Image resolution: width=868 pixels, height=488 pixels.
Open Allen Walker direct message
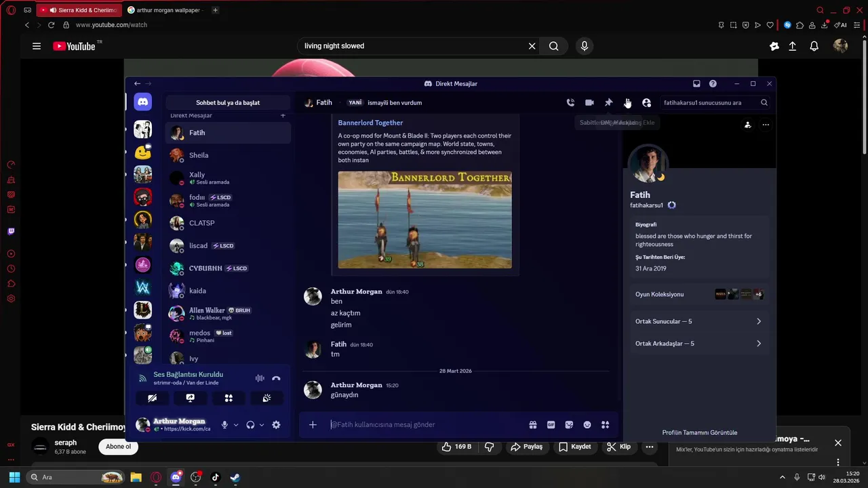click(x=228, y=313)
